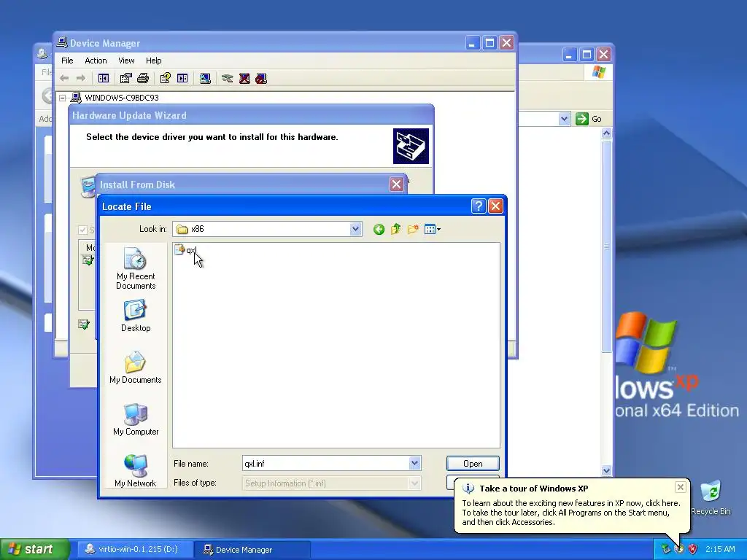Toggle console tree show/hide toolbar icon

point(104,78)
